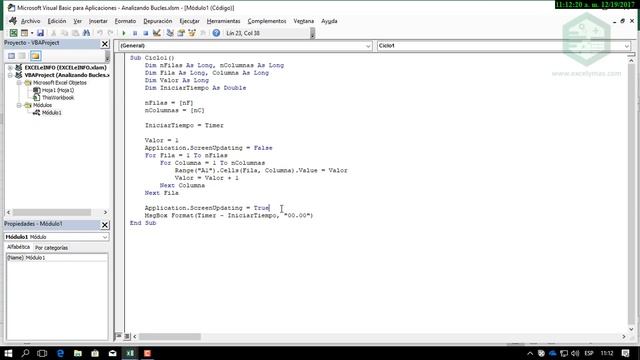640x360 pixels.
Task: Click the Redo arrow icon
Action: click(x=110, y=33)
